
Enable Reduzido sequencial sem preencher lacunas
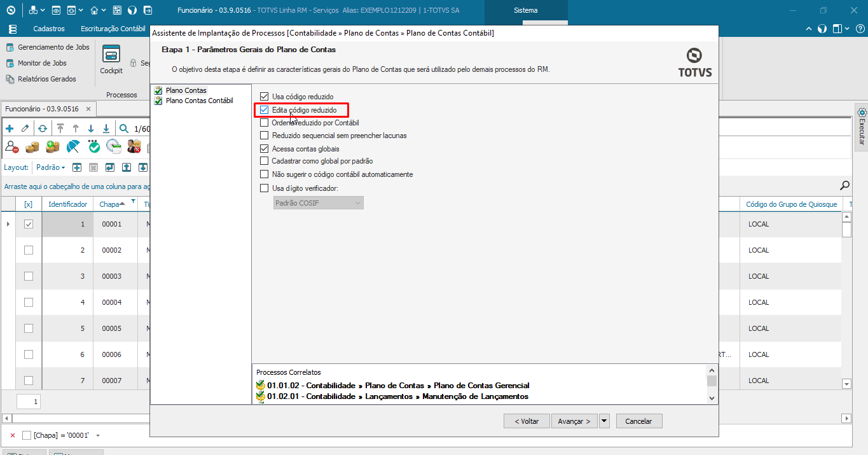pyautogui.click(x=265, y=136)
